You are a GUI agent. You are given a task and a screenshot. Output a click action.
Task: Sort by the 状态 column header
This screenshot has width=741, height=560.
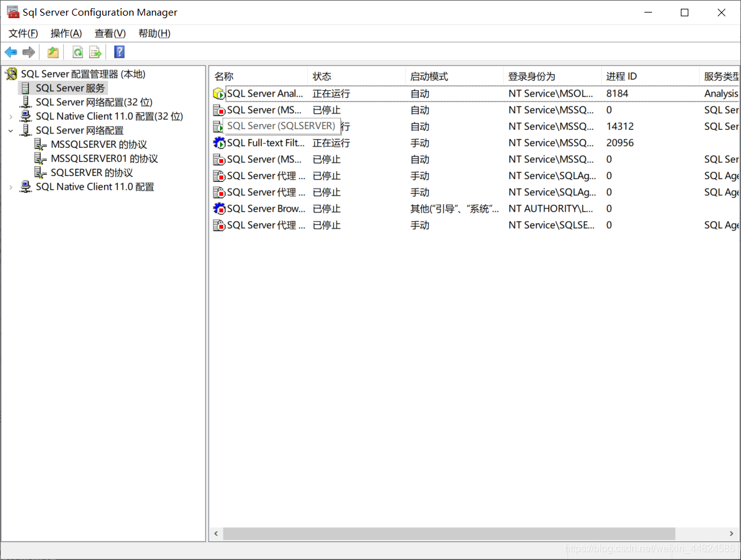[357, 76]
